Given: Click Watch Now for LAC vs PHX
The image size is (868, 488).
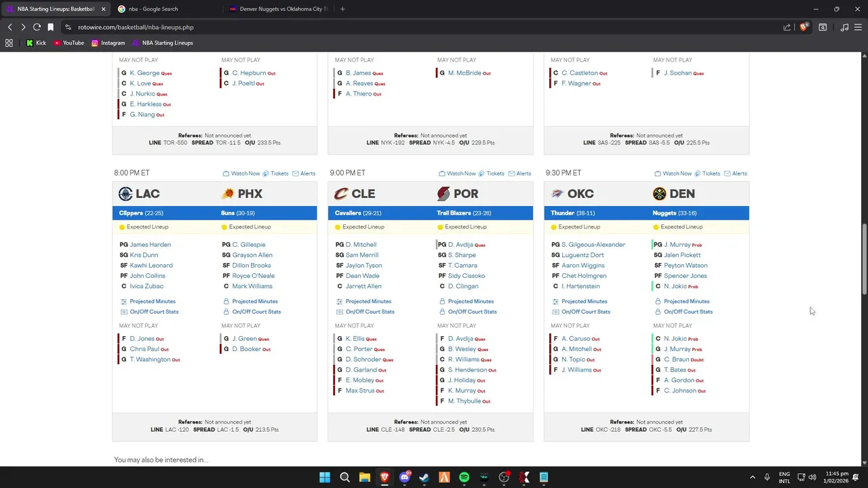Looking at the screenshot, I should (241, 174).
